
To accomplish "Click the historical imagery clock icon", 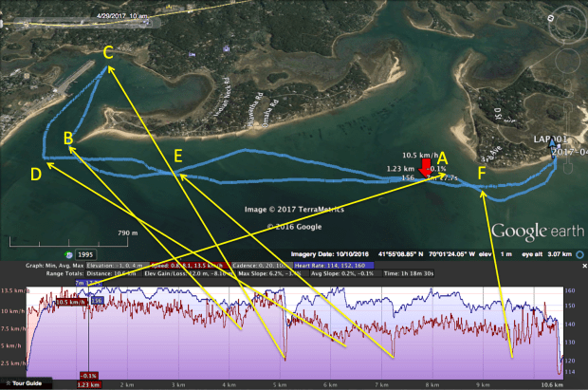I will pyautogui.click(x=66, y=253).
